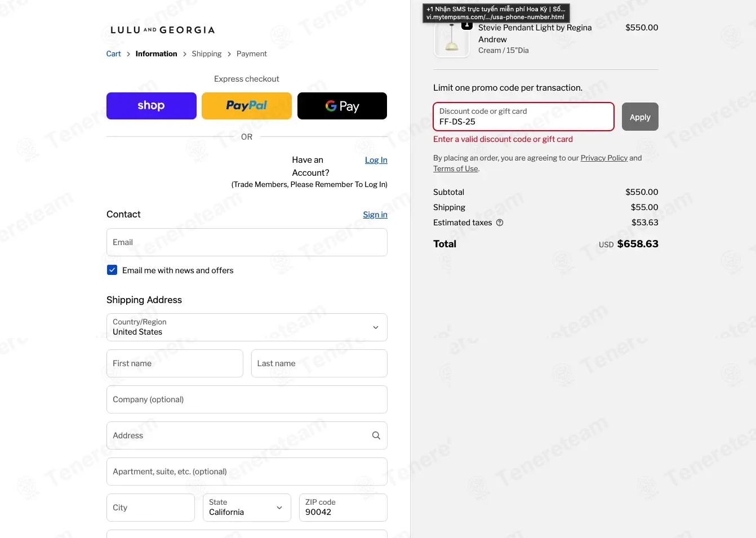This screenshot has width=756, height=538.
Task: Click the Trade Members login note
Action: click(309, 184)
